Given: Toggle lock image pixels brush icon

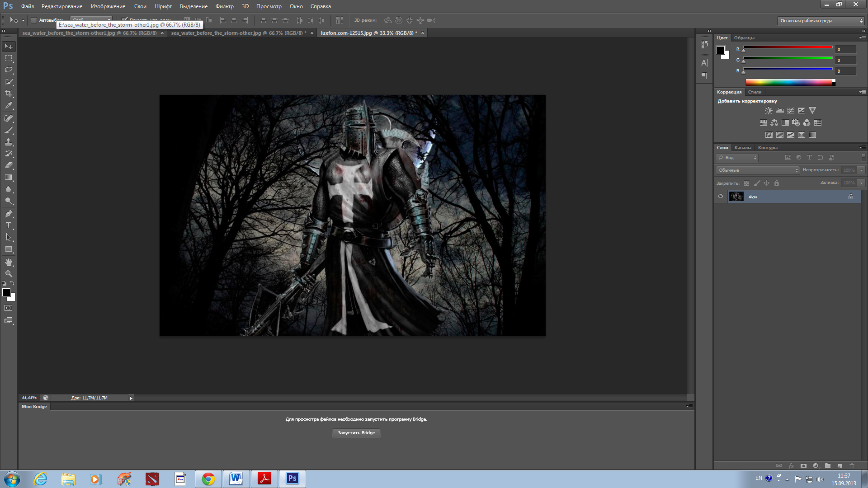Looking at the screenshot, I should [757, 183].
